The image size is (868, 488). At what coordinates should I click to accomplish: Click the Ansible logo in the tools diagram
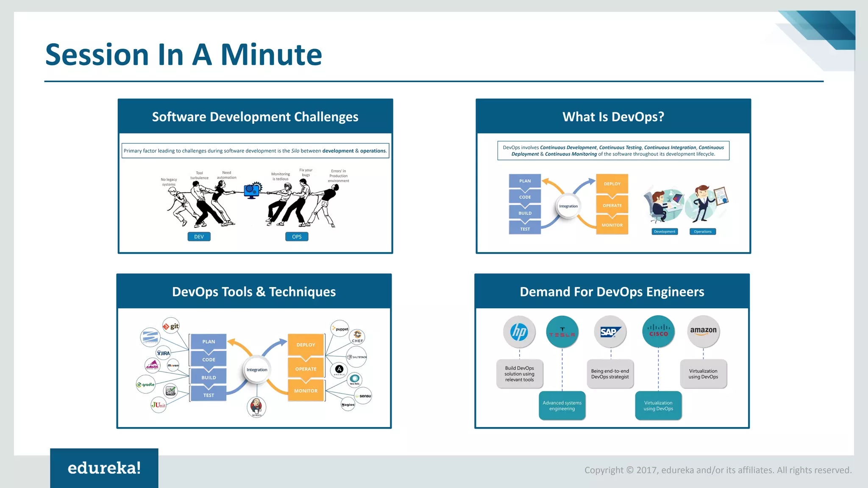point(339,369)
